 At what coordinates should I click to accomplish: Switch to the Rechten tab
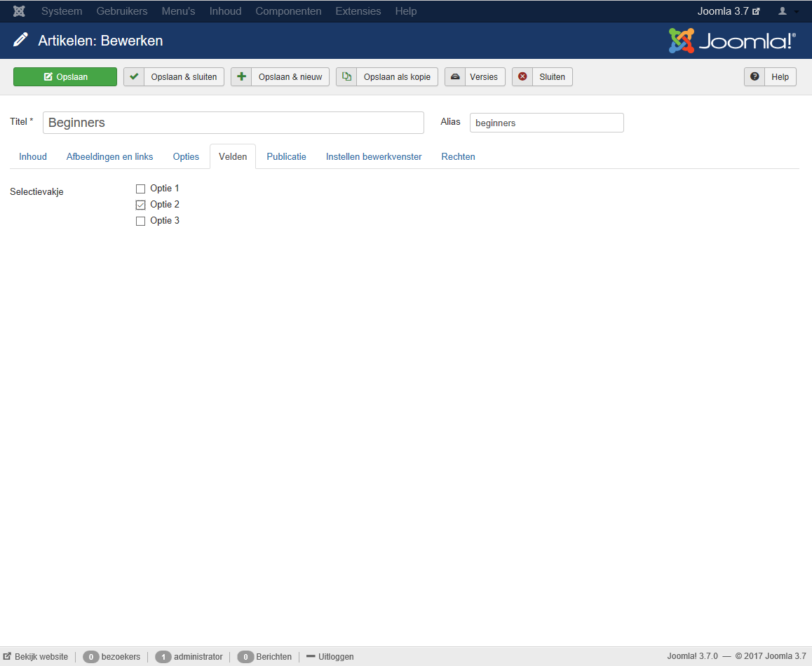[x=458, y=156]
